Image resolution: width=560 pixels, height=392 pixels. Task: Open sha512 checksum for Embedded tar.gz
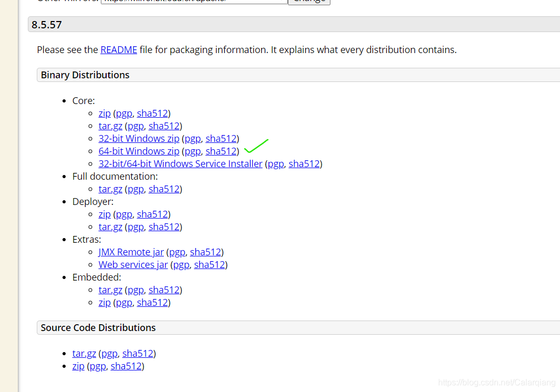click(x=164, y=290)
